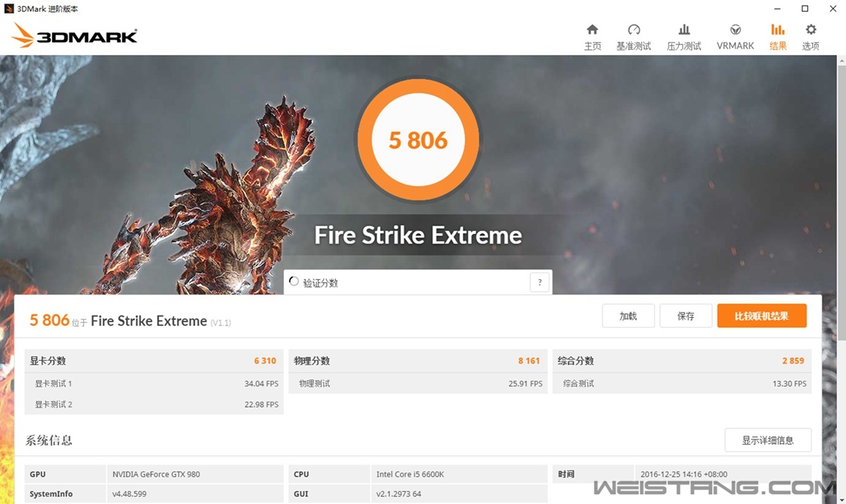Click the v2.1.2973 64 GUI value
The height and width of the screenshot is (504, 846).
(x=399, y=494)
